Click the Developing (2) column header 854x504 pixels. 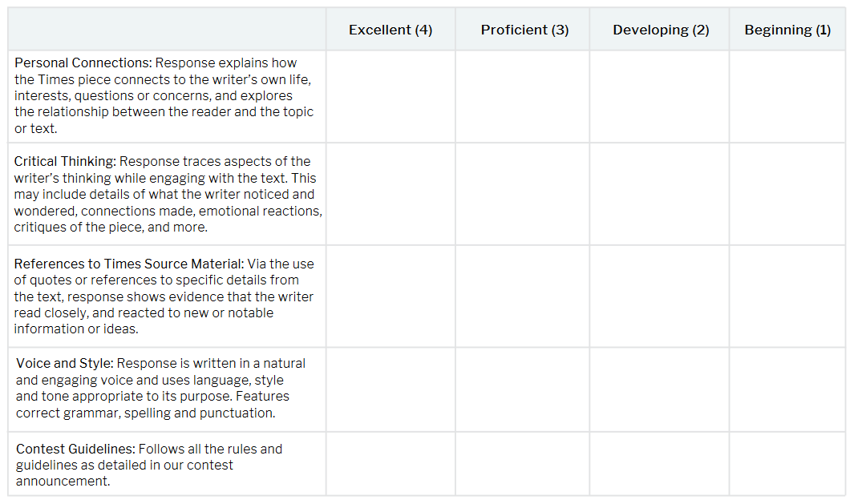coord(660,30)
